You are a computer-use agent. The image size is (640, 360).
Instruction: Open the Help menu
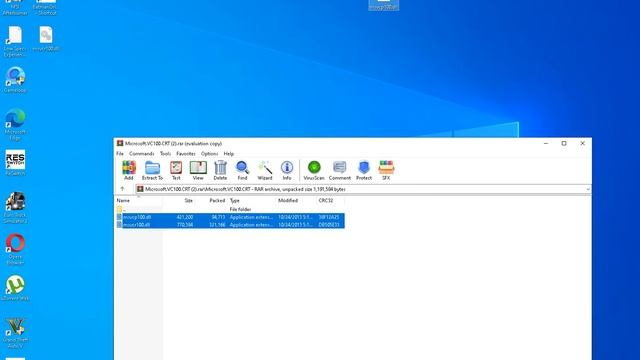coord(229,154)
